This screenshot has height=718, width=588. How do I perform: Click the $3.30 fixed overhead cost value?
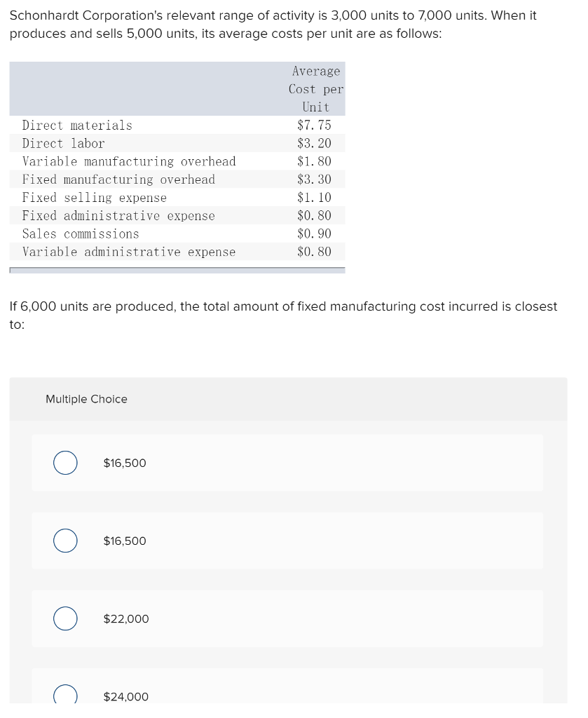pyautogui.click(x=314, y=180)
